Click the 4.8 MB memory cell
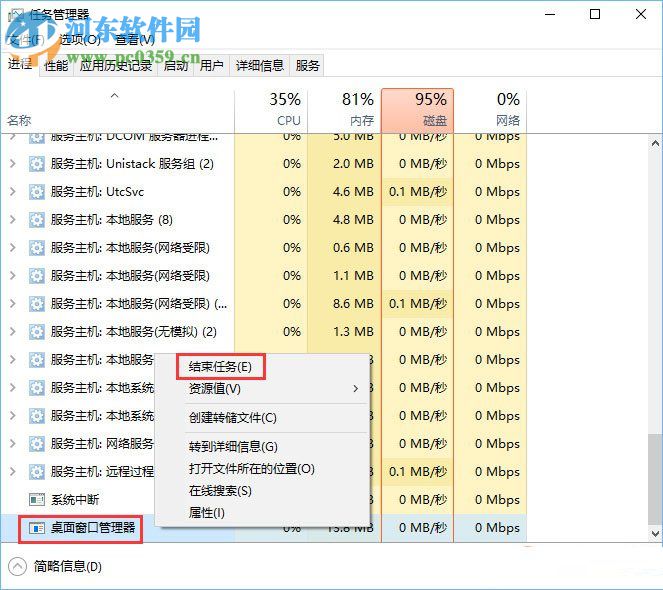The height and width of the screenshot is (590, 663). pos(345,220)
